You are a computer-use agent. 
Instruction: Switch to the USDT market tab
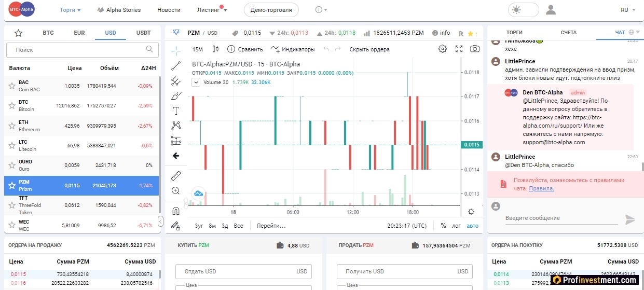[143, 33]
